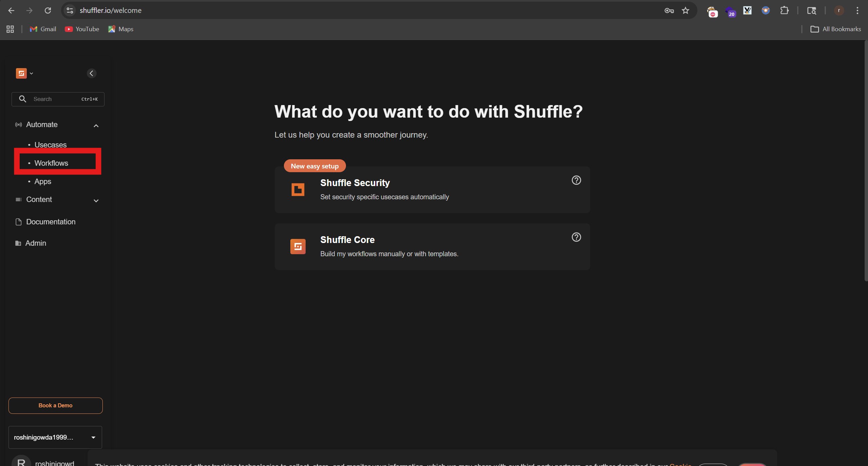This screenshot has height=466, width=868.
Task: Click the help icon on the Shuffle Security card
Action: pyautogui.click(x=576, y=180)
